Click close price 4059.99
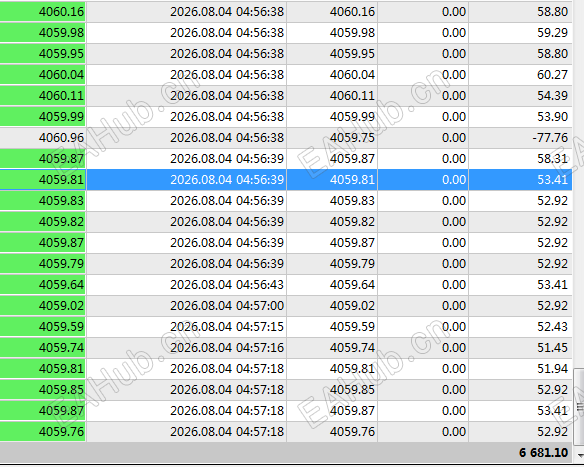The image size is (584, 467). (x=352, y=117)
